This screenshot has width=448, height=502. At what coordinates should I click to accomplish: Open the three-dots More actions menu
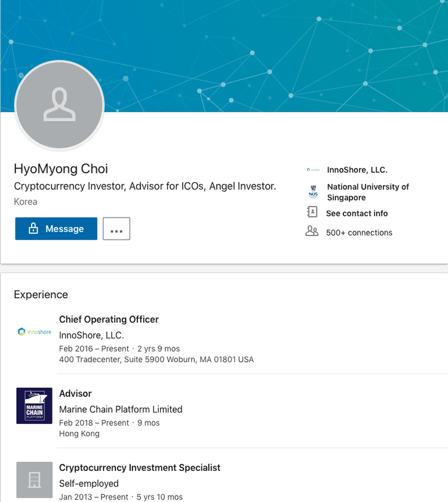click(116, 229)
